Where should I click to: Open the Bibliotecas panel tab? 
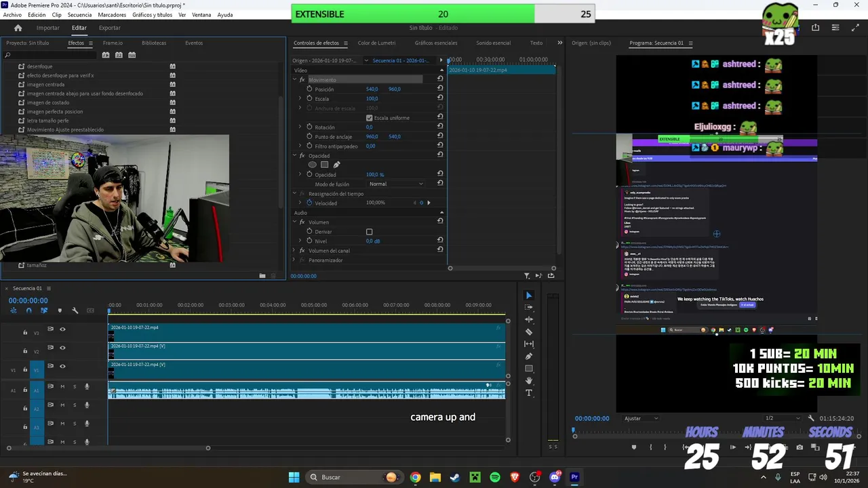154,43
